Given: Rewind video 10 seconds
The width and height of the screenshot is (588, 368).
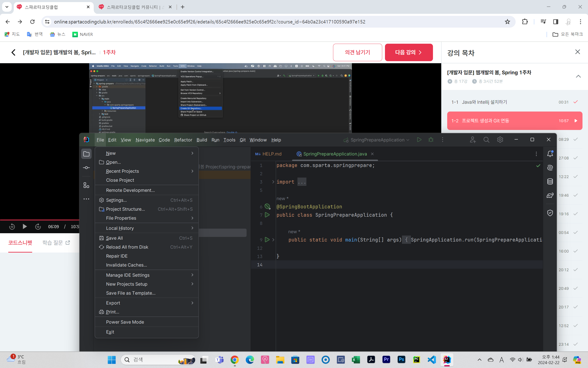Looking at the screenshot, I should (x=12, y=227).
